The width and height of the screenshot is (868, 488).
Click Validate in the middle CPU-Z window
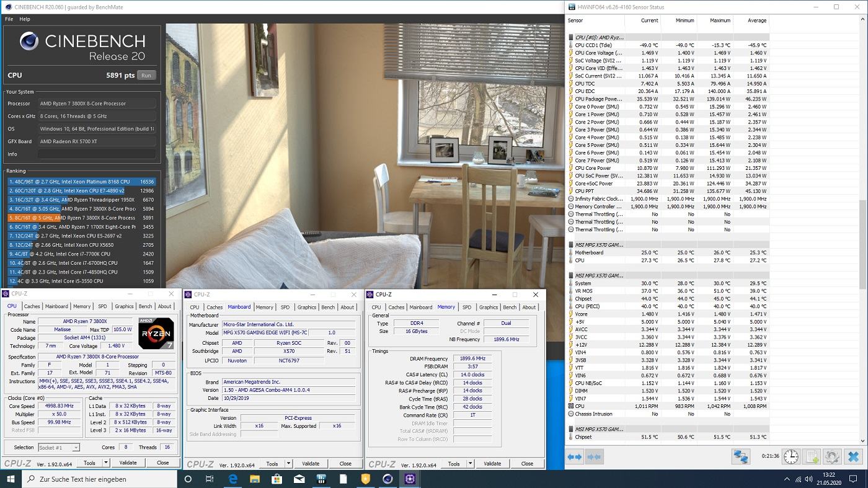(311, 464)
